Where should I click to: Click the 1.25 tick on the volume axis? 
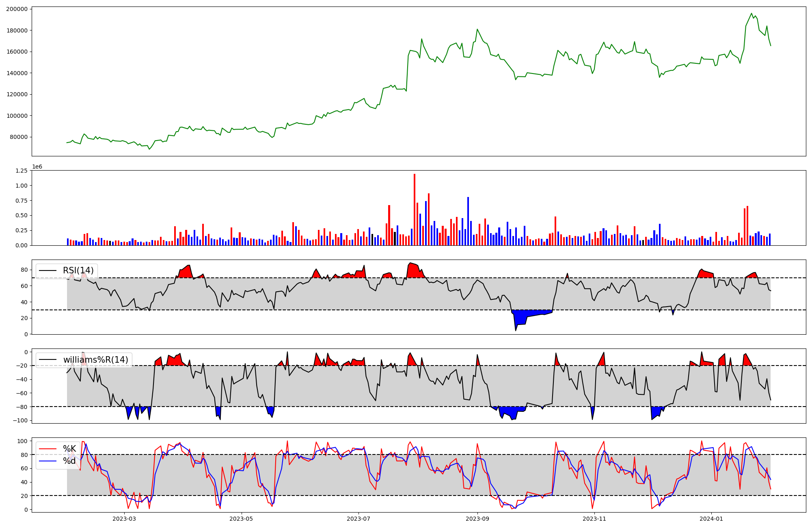21,171
